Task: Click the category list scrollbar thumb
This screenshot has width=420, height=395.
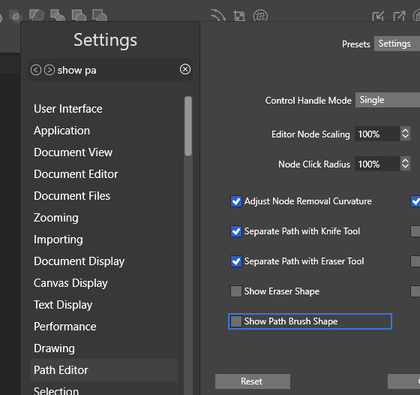Action: click(188, 126)
